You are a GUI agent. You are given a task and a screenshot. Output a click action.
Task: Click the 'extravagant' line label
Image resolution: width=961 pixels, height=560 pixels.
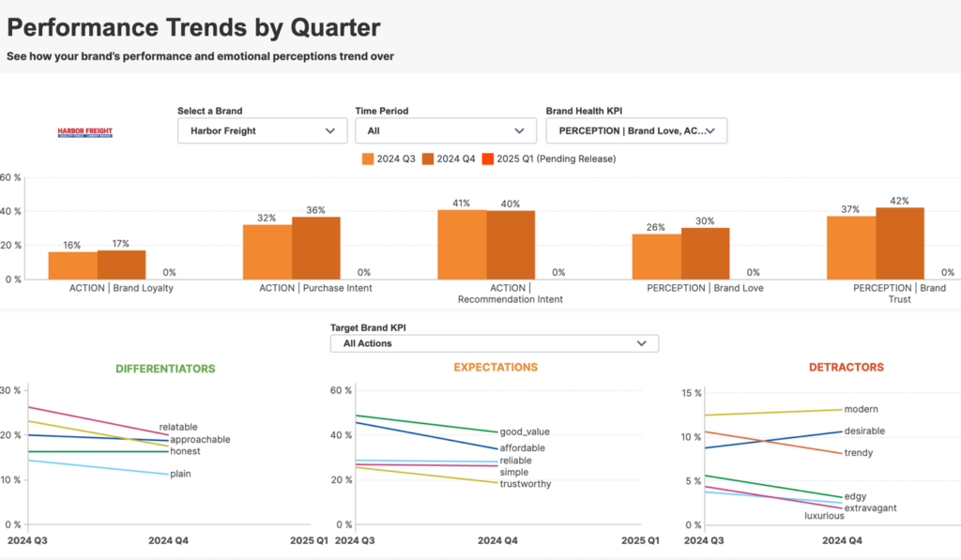coord(870,508)
